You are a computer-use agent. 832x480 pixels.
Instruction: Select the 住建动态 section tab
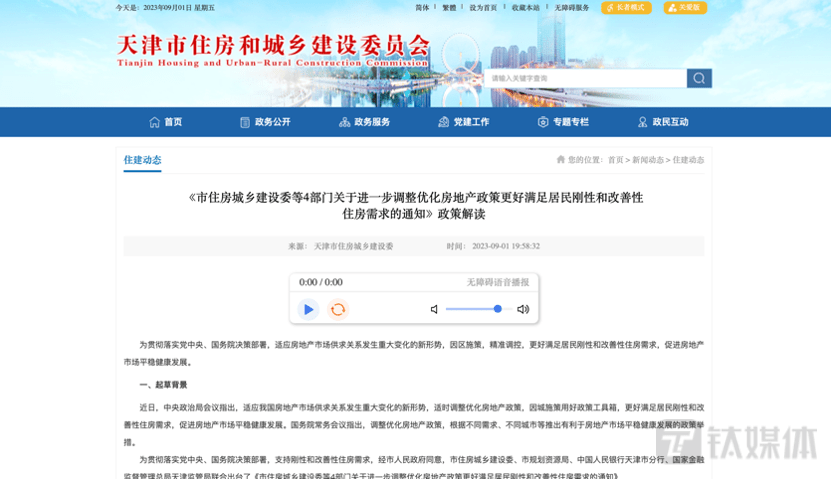pos(142,160)
